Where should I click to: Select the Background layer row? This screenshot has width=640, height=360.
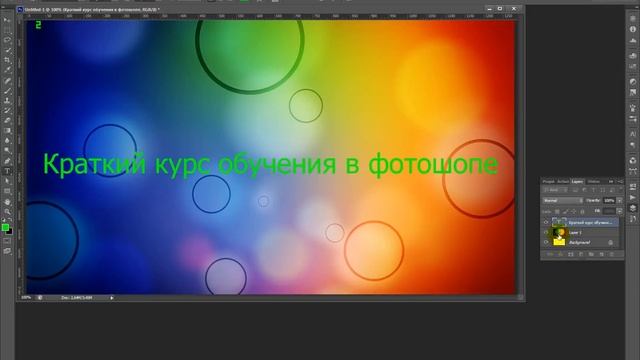[580, 242]
